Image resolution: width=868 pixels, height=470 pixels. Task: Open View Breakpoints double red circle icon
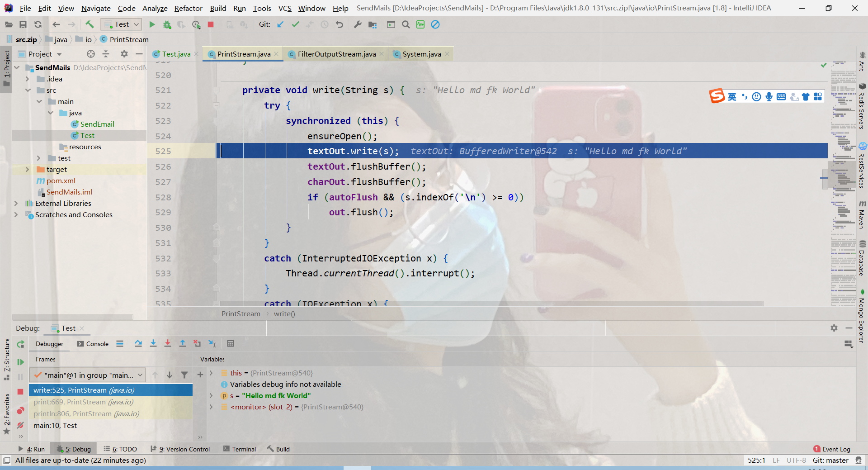point(20,411)
